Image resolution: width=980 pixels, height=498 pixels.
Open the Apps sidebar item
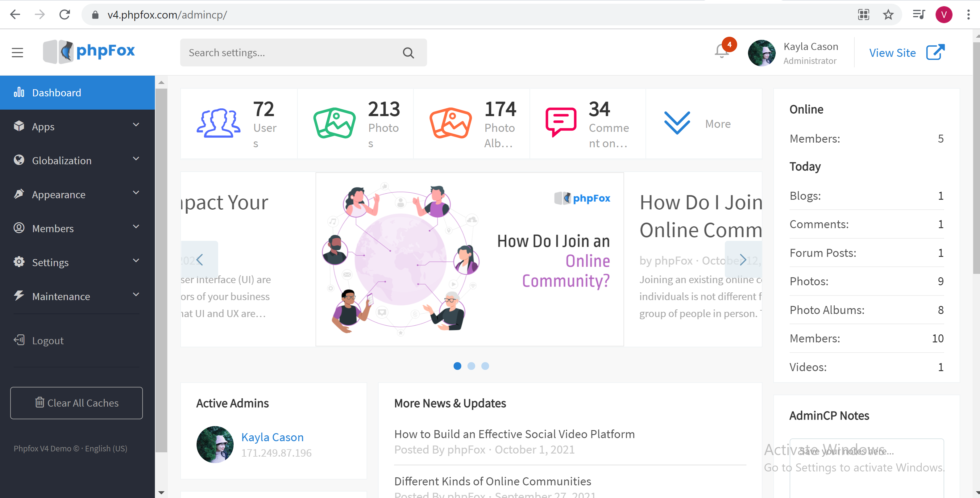coord(77,126)
